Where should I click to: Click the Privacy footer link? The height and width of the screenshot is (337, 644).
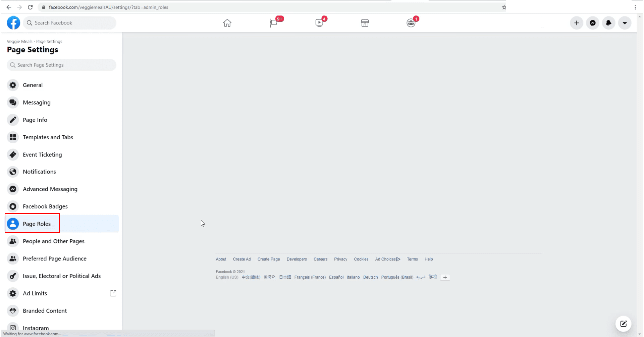pyautogui.click(x=340, y=259)
